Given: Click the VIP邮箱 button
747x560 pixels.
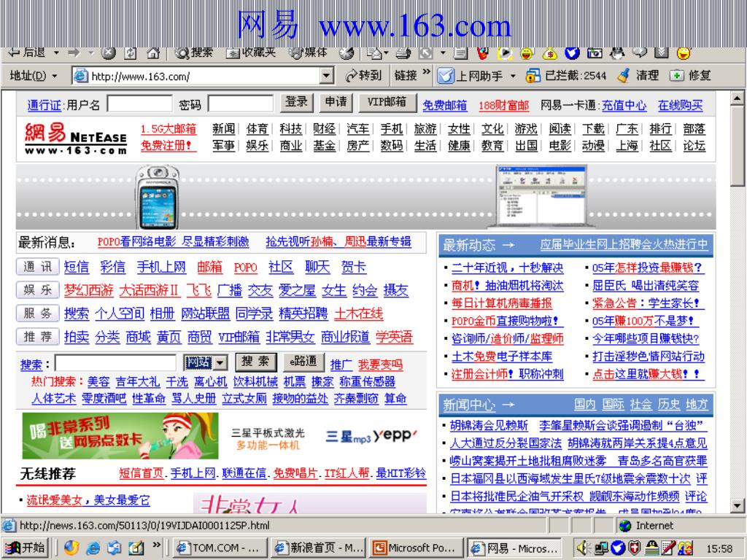Looking at the screenshot, I should coord(387,102).
